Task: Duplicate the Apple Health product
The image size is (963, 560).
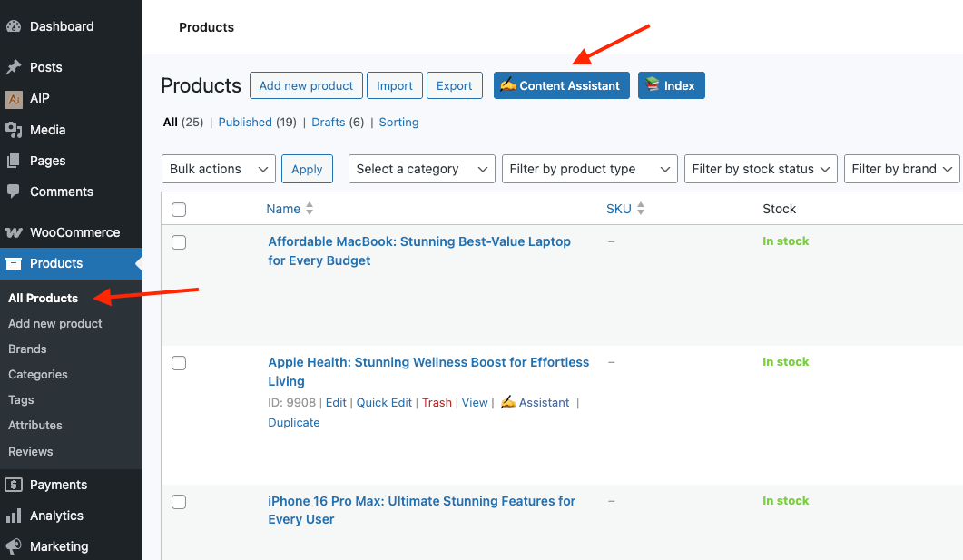Action: pyautogui.click(x=294, y=422)
